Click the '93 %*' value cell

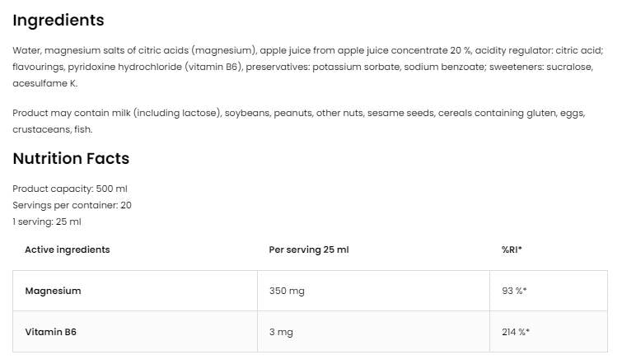coord(515,291)
